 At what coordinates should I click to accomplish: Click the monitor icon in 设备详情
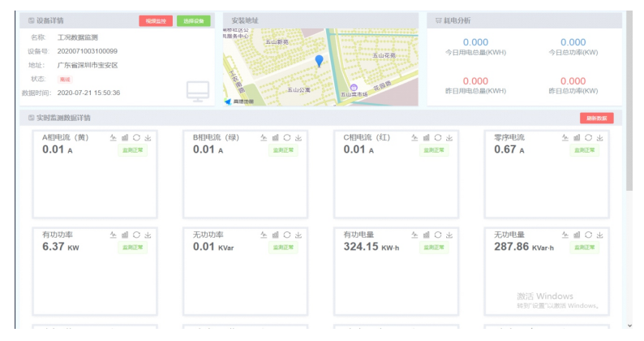tap(197, 91)
